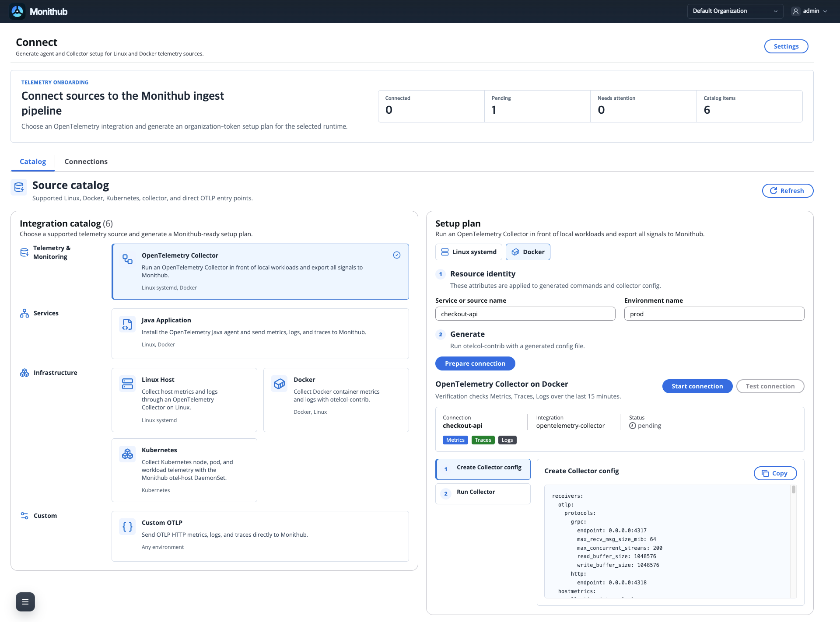
Task: Open the Settings button
Action: 786,46
